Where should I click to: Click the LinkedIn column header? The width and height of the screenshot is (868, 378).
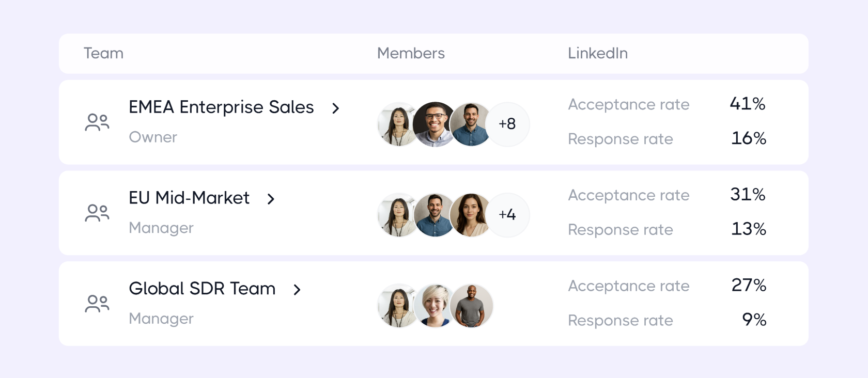pos(597,53)
